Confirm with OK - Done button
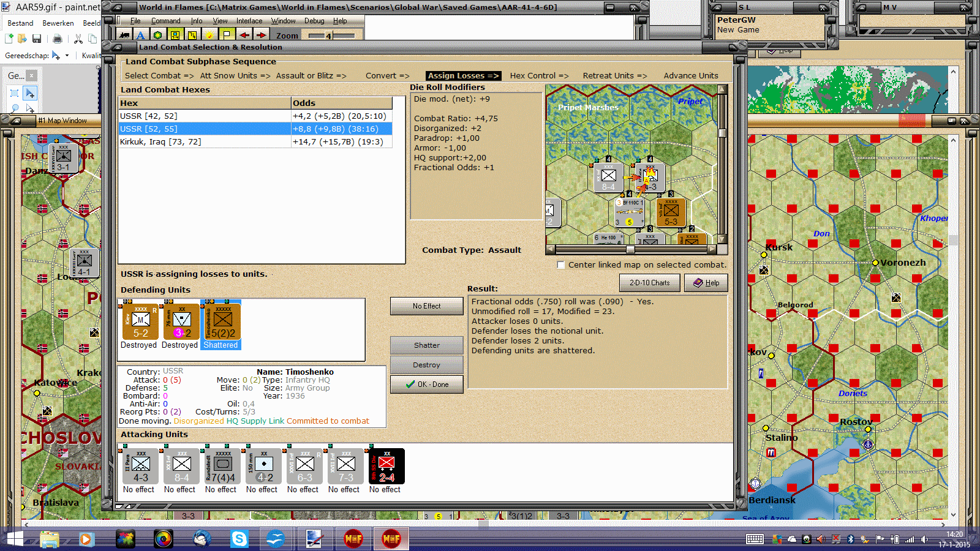The width and height of the screenshot is (980, 551). pyautogui.click(x=426, y=384)
